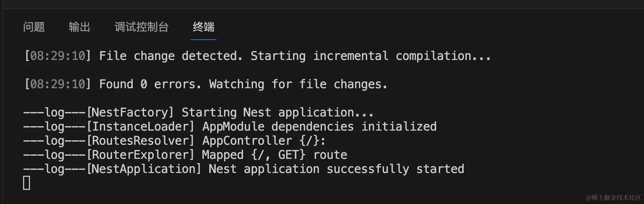Click the terminal cursor block
The image size is (644, 204).
pos(27,183)
